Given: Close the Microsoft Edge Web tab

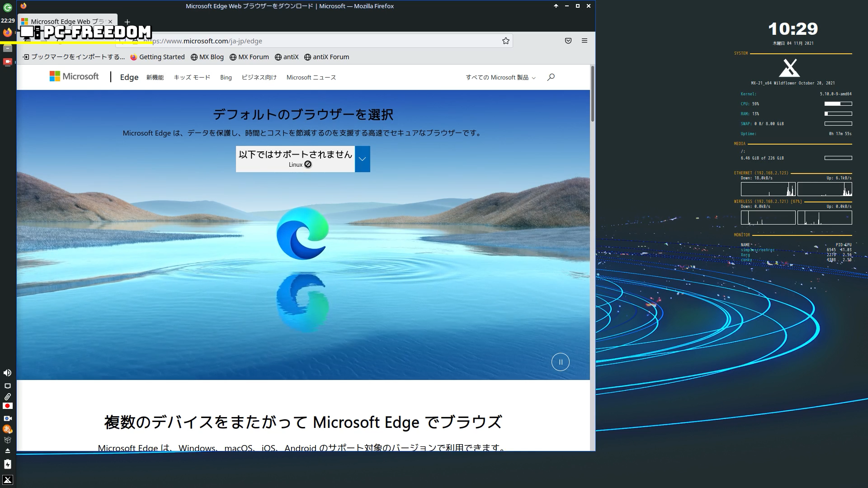Looking at the screenshot, I should (110, 22).
